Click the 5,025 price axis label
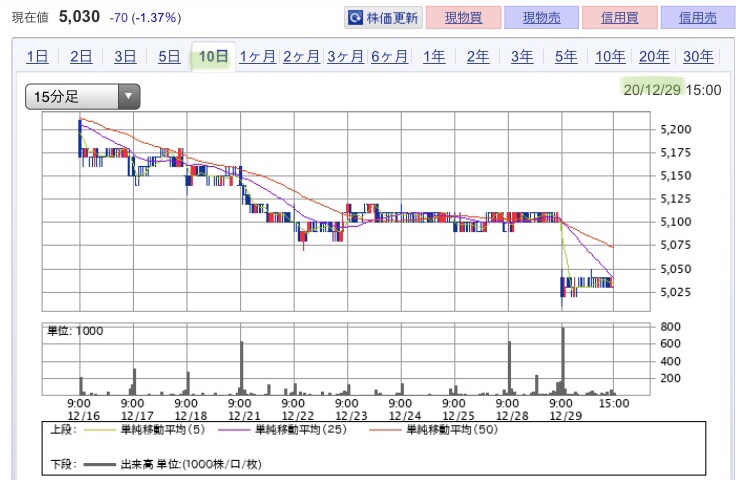This screenshot has width=749, height=480. 675,292
